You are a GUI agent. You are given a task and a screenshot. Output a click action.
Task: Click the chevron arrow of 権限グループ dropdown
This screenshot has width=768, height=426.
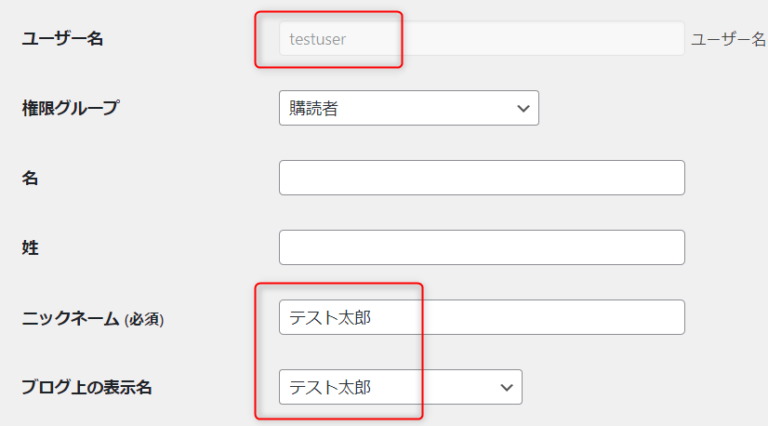tap(523, 108)
